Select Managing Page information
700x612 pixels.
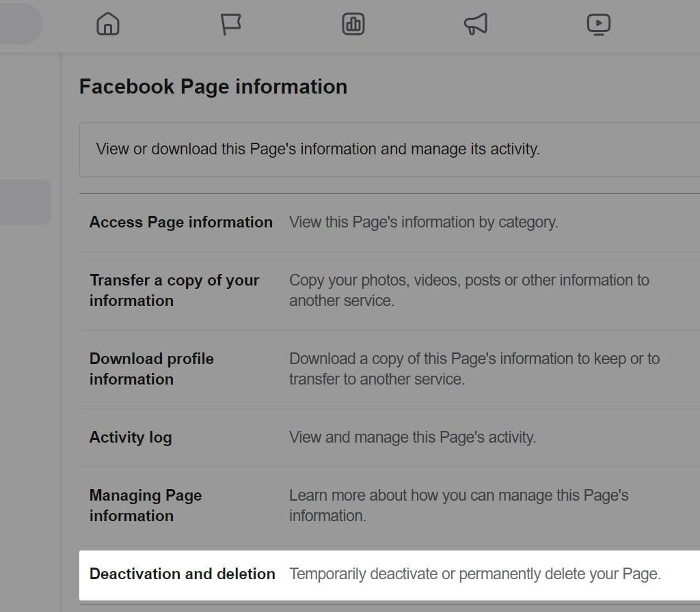(145, 505)
